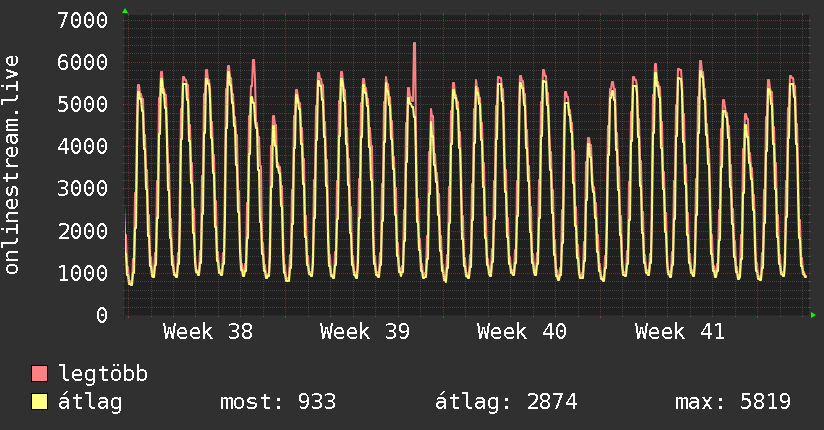Click the 'átlag: 2874' average value
The width and height of the screenshot is (824, 430).
click(506, 402)
